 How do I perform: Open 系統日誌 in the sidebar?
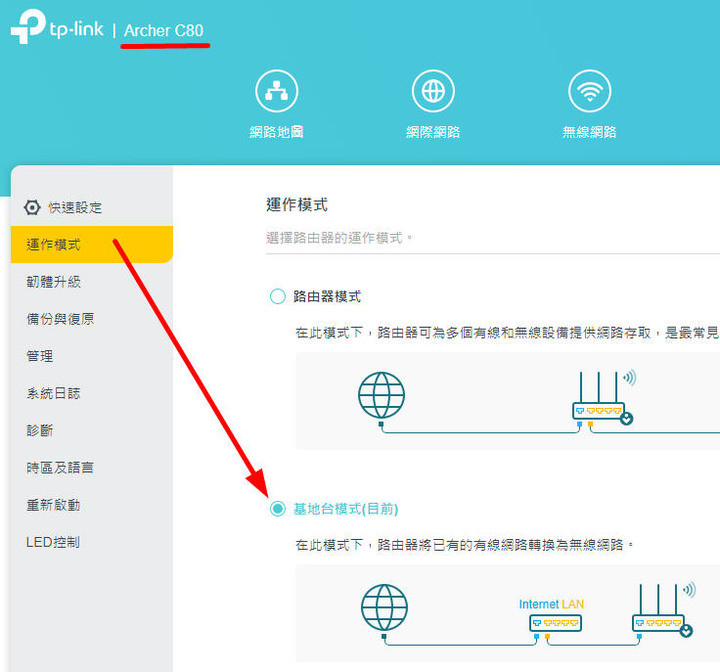click(x=54, y=393)
